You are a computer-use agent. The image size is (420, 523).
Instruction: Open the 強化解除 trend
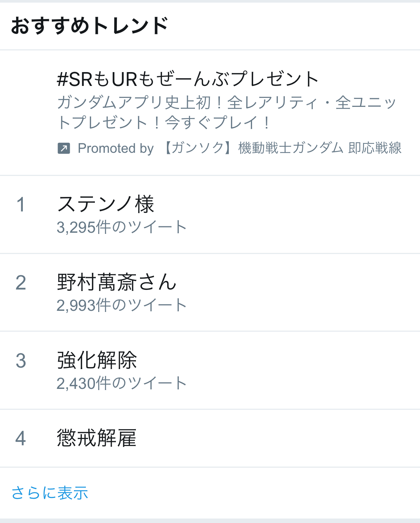tap(97, 360)
